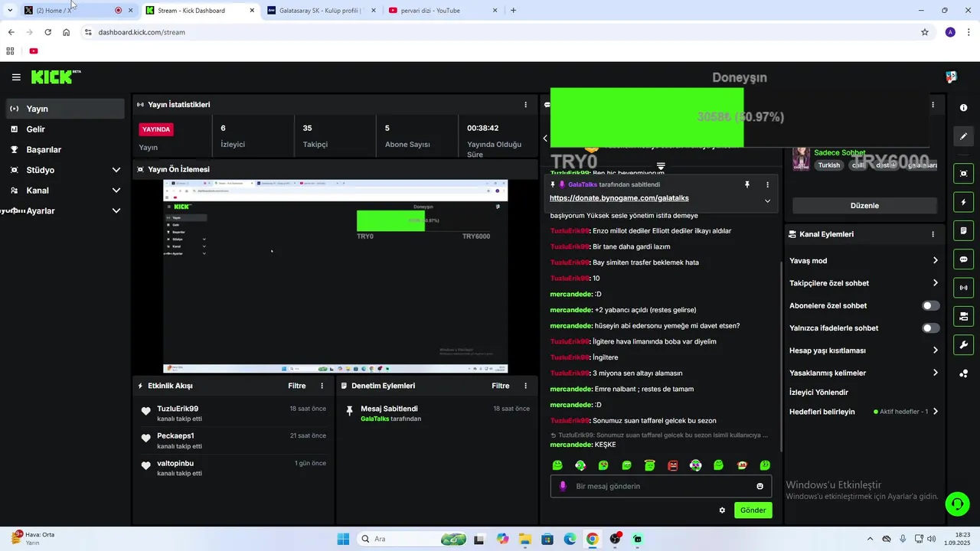980x551 pixels.
Task: Click the lightning bolt icon in right sidebar
Action: coord(963,202)
